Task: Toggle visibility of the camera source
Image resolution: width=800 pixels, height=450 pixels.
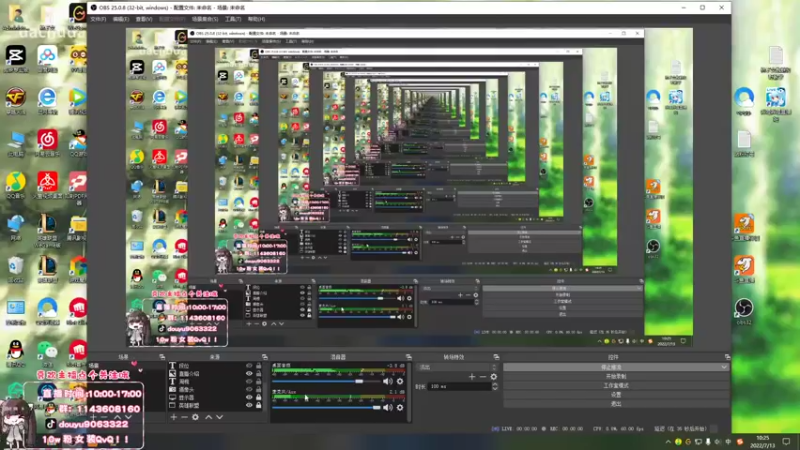Action: point(249,389)
